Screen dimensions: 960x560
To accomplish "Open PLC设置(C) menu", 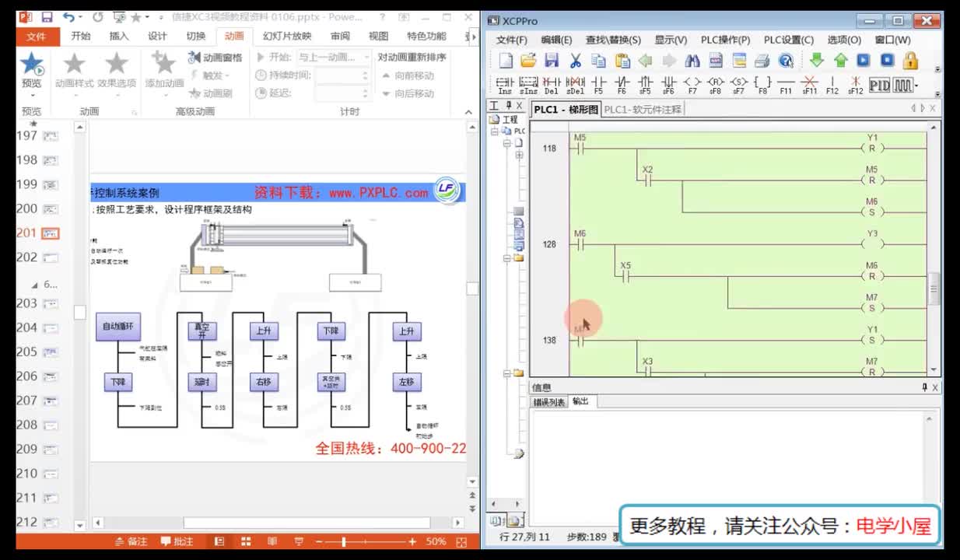I will pos(788,40).
